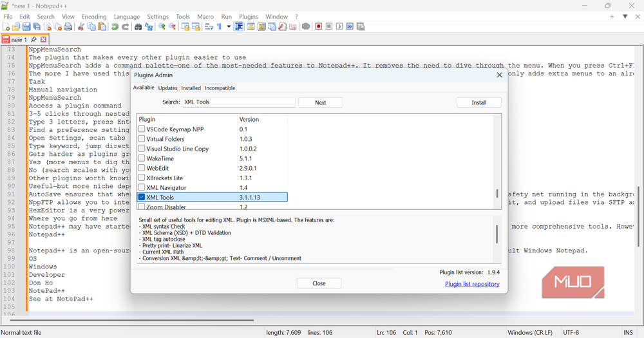644x338 pixels.
Task: Click the Find and Replace icon
Action: click(149, 26)
